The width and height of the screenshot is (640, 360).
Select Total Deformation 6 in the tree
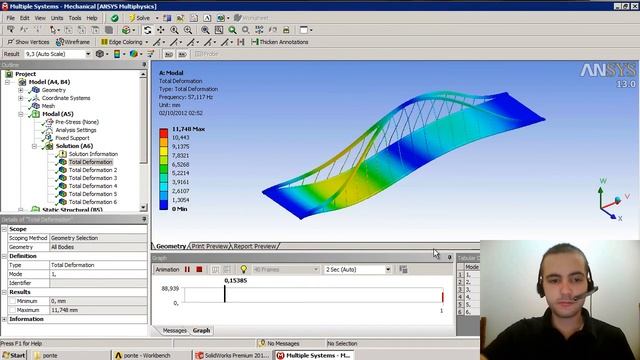click(x=93, y=202)
